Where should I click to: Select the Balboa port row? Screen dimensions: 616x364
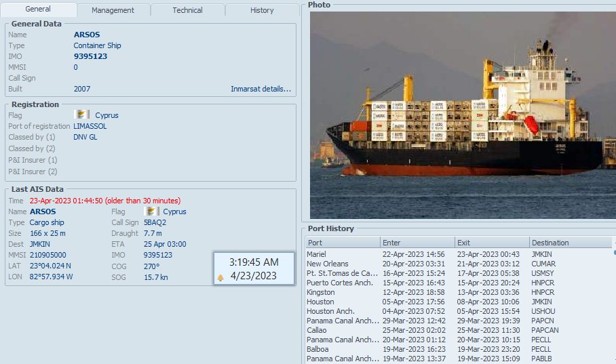point(459,349)
